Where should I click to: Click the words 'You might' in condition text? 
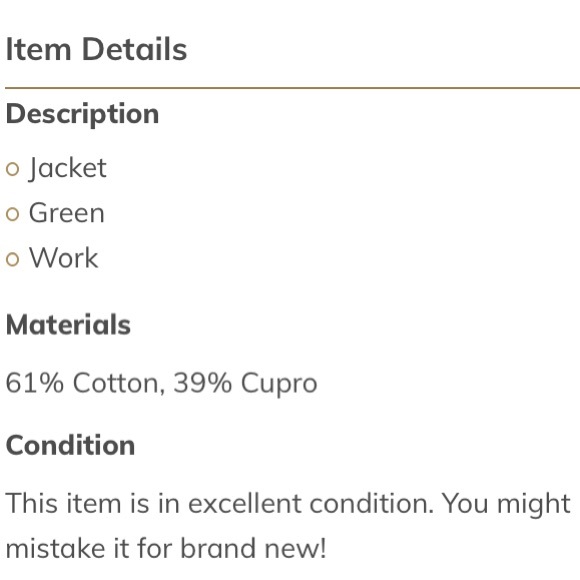[x=506, y=505]
